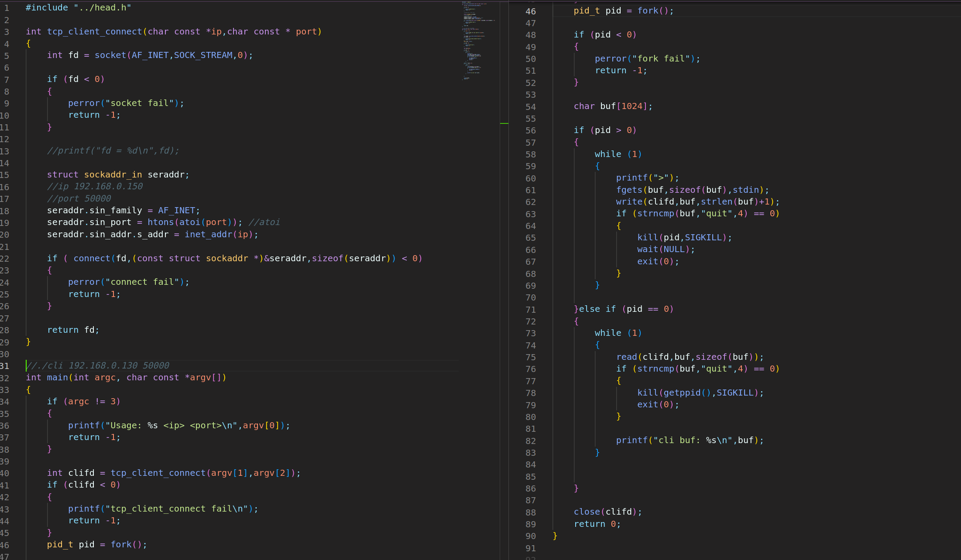Click 'pid_t pid = fork();' in left editor
This screenshot has height=560, width=961.
(x=97, y=544)
